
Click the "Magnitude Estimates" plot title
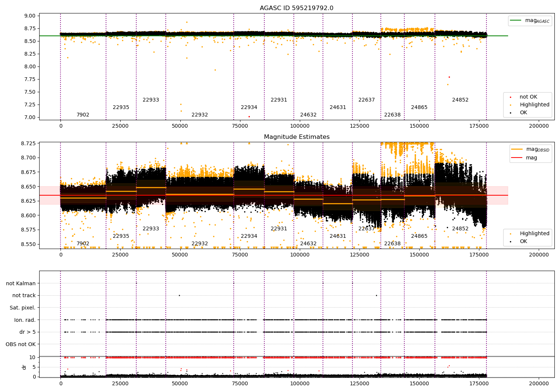pyautogui.click(x=297, y=137)
